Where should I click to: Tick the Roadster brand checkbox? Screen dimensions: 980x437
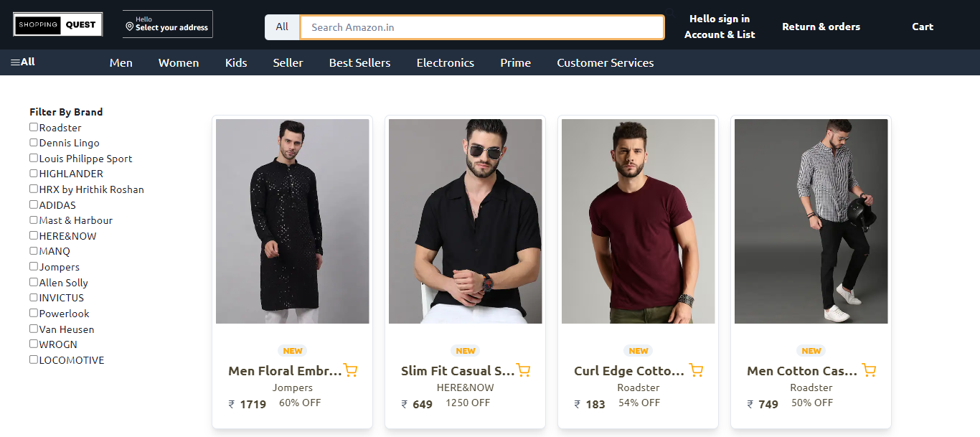34,127
